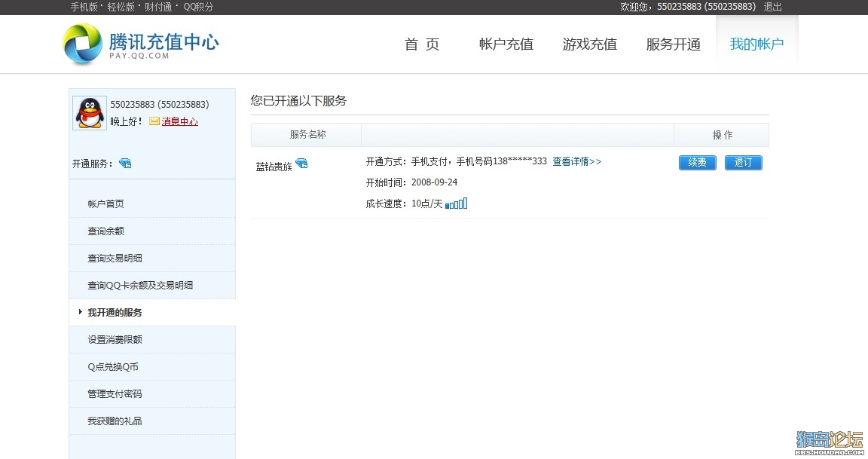The width and height of the screenshot is (868, 459).
Task: Click the 操作 column header
Action: coord(722,135)
